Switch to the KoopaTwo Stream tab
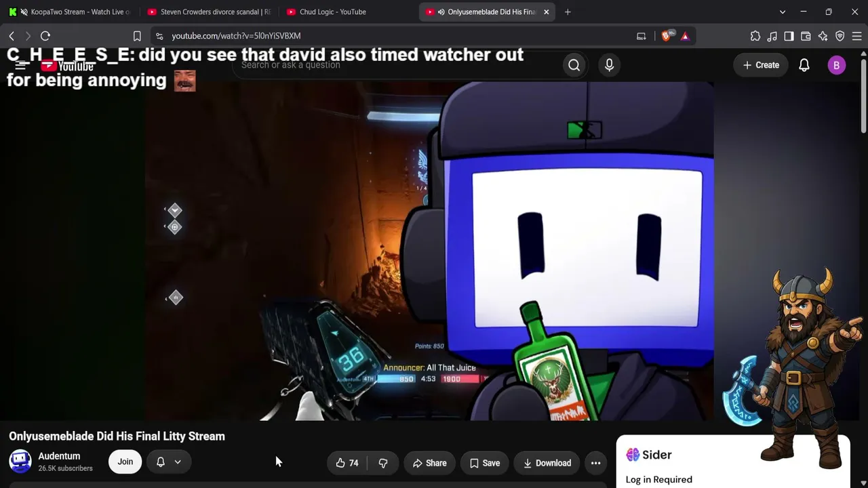This screenshot has height=488, width=868. [x=71, y=12]
